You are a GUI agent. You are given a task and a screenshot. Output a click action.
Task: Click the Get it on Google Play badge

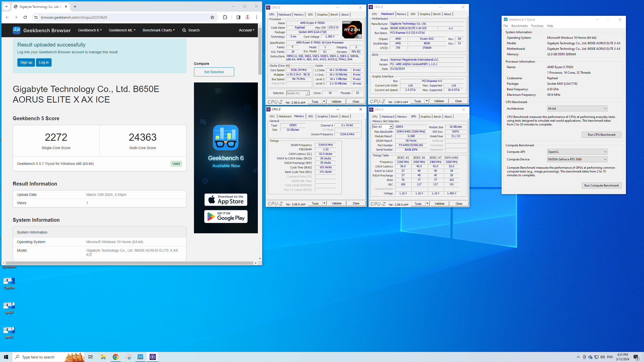point(226,216)
